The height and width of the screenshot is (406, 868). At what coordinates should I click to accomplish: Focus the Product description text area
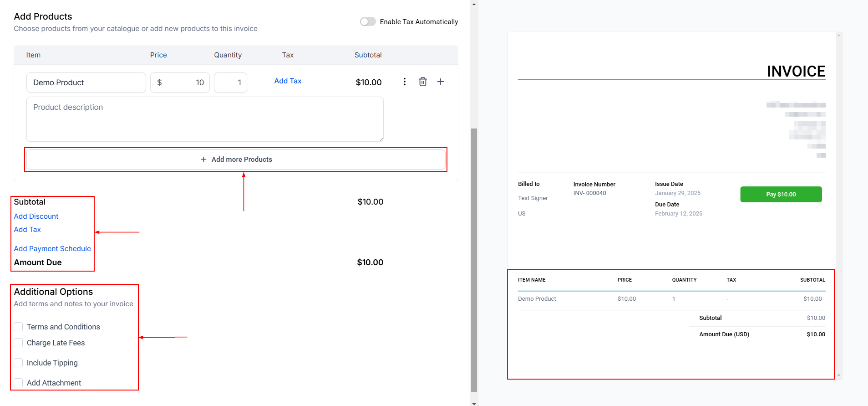tap(205, 119)
